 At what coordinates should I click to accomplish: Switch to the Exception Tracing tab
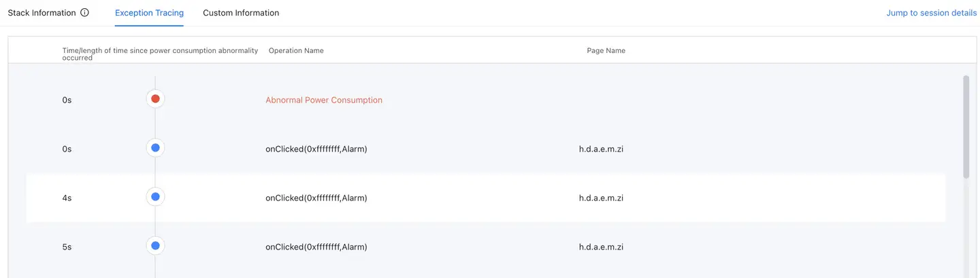coord(149,13)
